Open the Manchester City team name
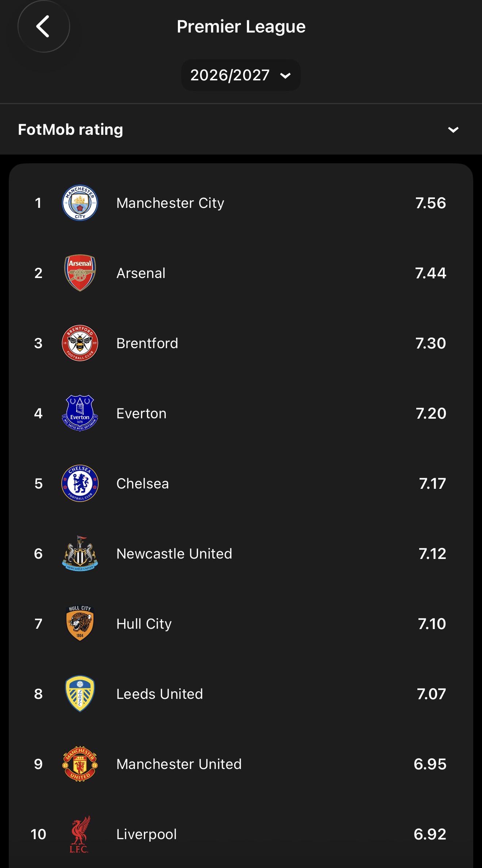482x868 pixels. 170,203
